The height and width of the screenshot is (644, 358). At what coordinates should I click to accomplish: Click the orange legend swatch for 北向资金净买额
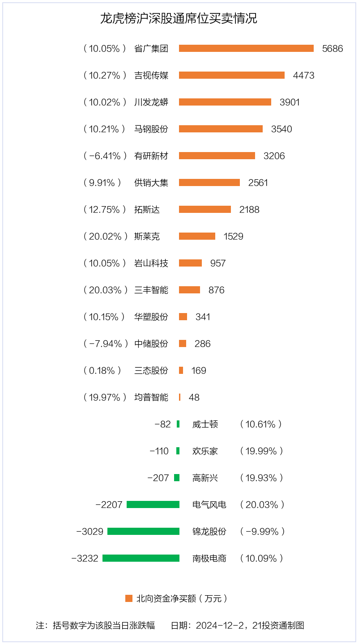129,598
